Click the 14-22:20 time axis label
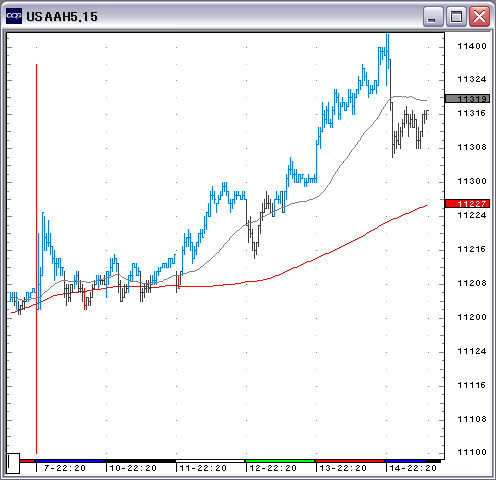Viewport: 496px width, 480px height. pyautogui.click(x=413, y=468)
